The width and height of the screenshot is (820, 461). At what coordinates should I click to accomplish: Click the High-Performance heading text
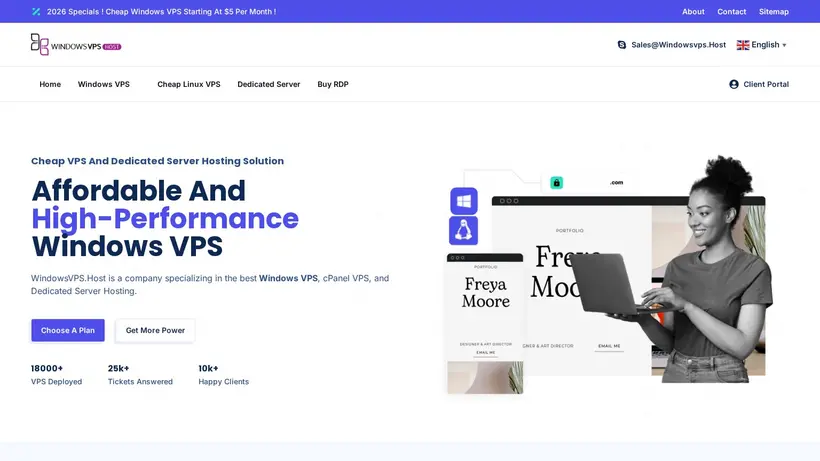pyautogui.click(x=165, y=218)
